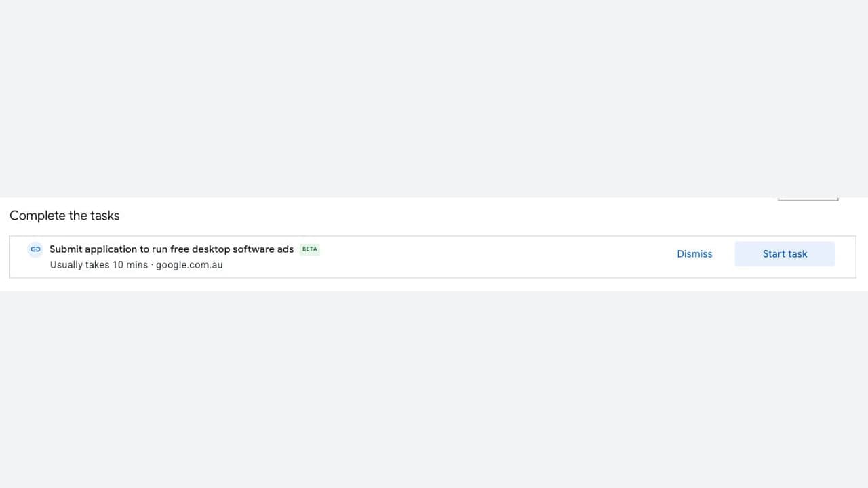This screenshot has width=868, height=488.
Task: Click the words 'Submit application' in the task title
Action: coord(93,249)
